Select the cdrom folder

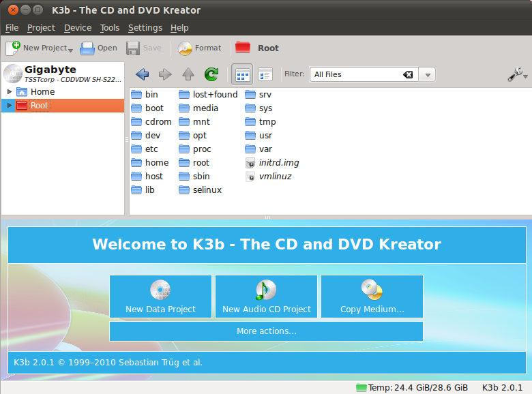pyautogui.click(x=151, y=121)
